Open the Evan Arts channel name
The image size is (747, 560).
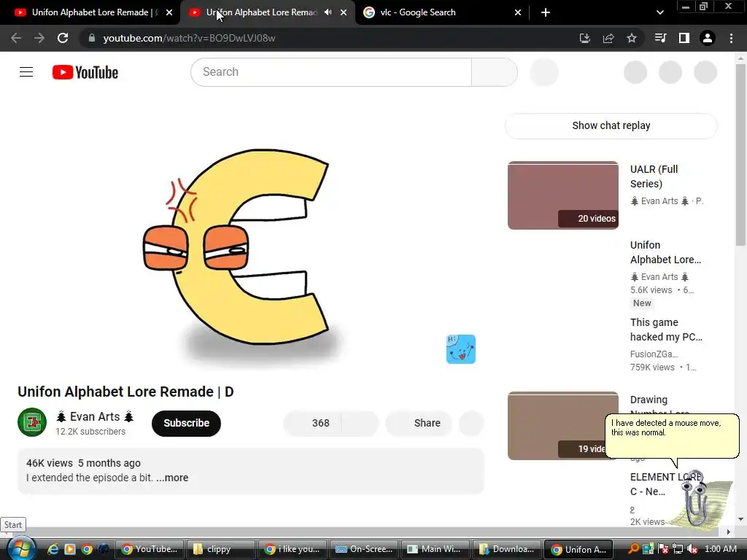coord(95,416)
